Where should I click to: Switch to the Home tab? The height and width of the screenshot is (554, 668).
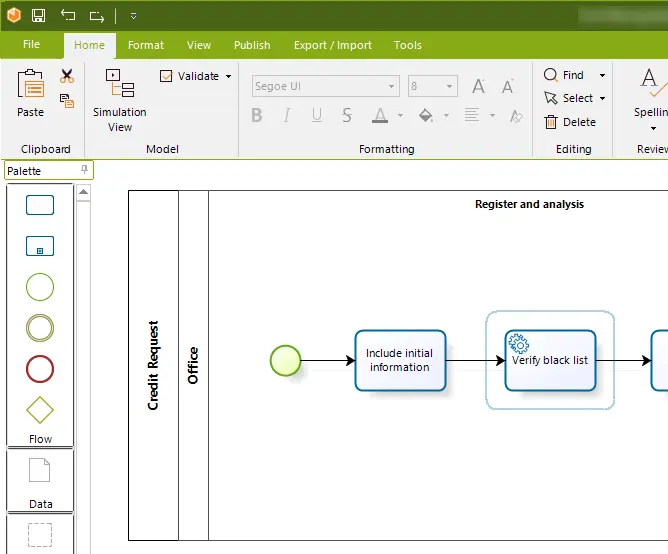[x=89, y=45]
